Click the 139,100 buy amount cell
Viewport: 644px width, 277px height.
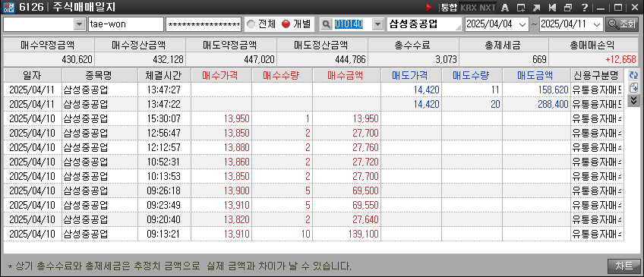click(x=346, y=234)
